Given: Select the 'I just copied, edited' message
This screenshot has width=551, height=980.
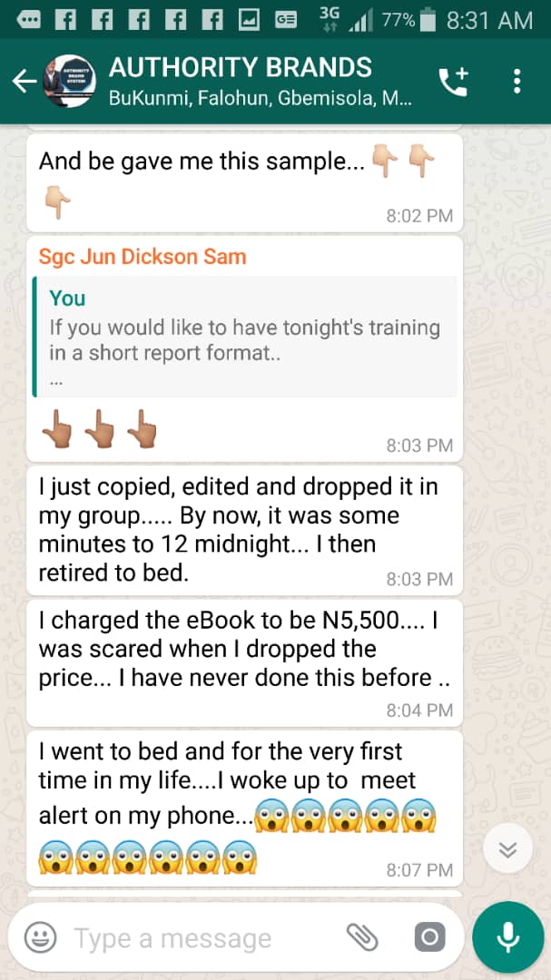Looking at the screenshot, I should [x=244, y=530].
